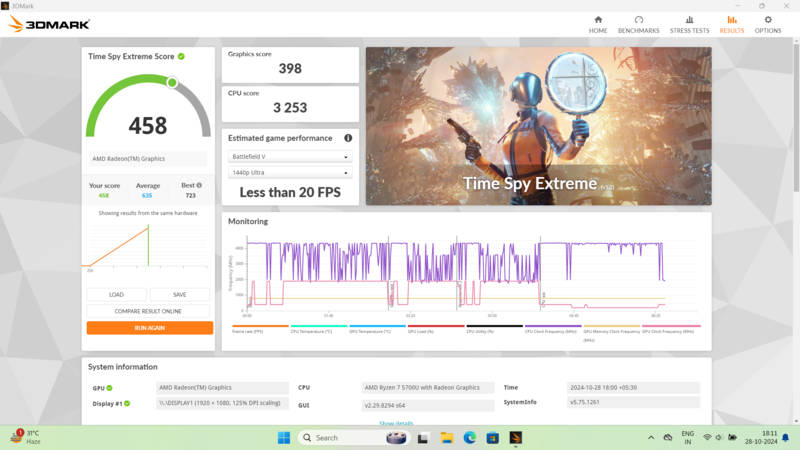The image size is (800, 450).
Task: Click the green check next to Display #1
Action: (127, 403)
